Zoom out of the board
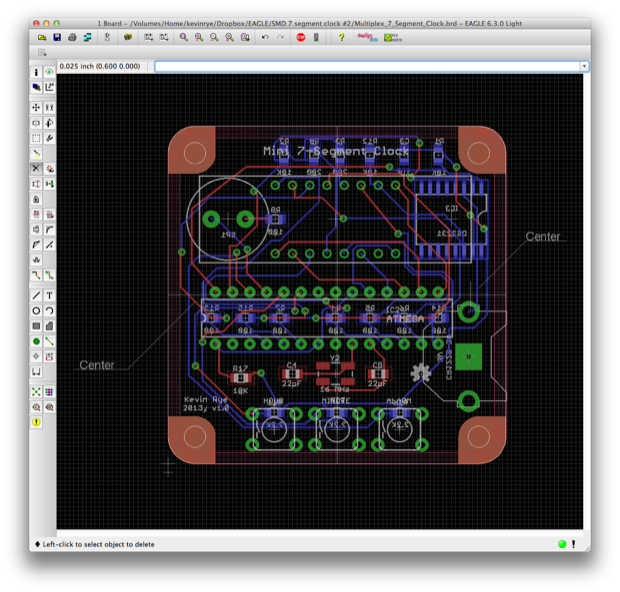The image size is (620, 592). pyautogui.click(x=214, y=38)
